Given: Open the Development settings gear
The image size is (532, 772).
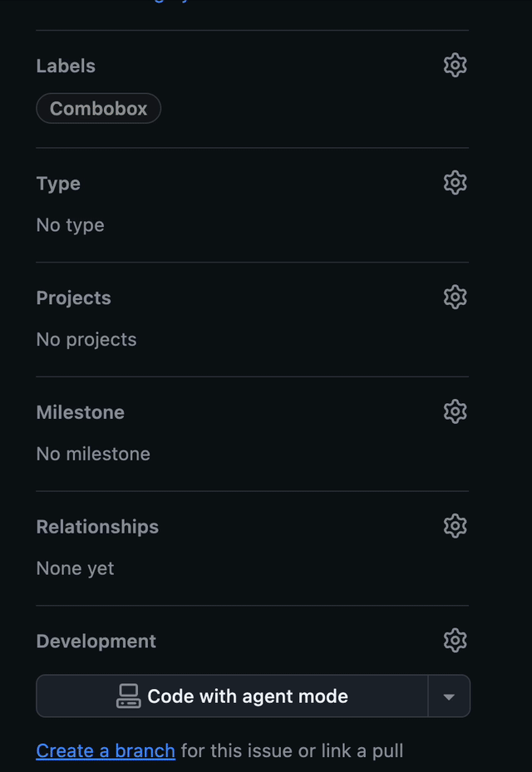Looking at the screenshot, I should [455, 640].
